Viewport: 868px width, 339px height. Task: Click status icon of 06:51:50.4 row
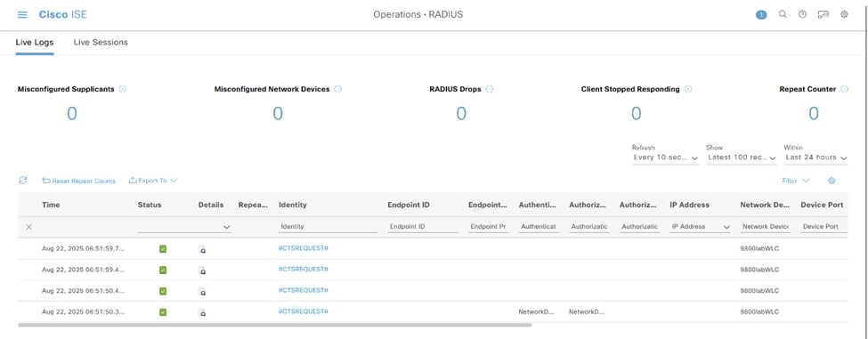click(x=163, y=291)
